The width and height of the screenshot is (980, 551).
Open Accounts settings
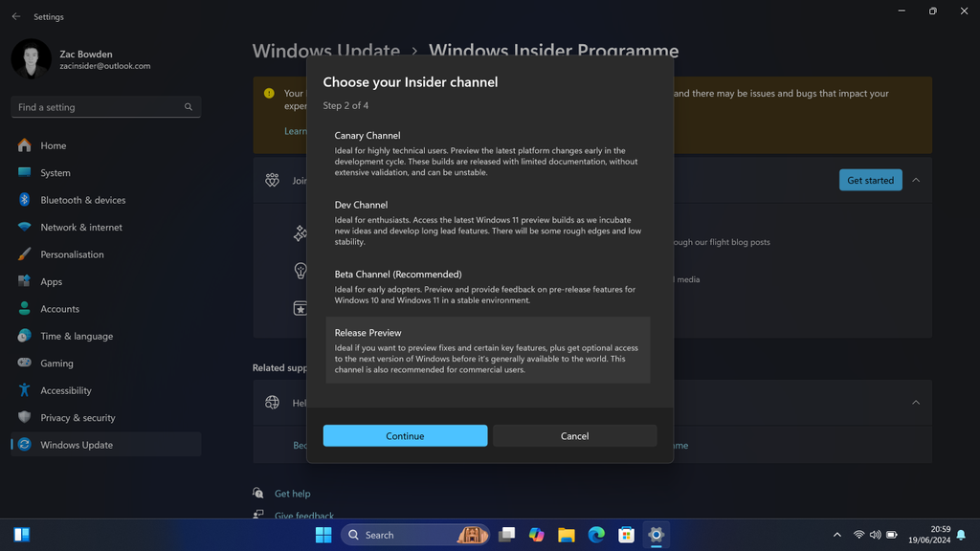[105, 309]
